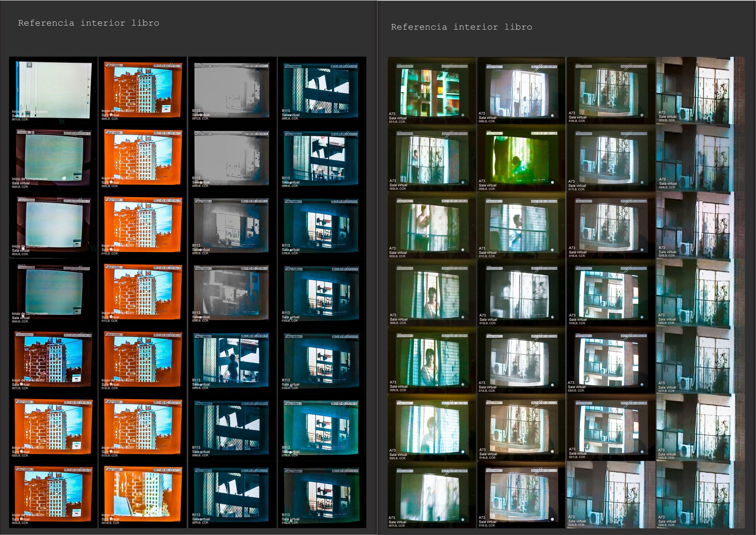Select the B113 008LB thumbnail
Screen dimensions: 756x535
[x=322, y=91]
